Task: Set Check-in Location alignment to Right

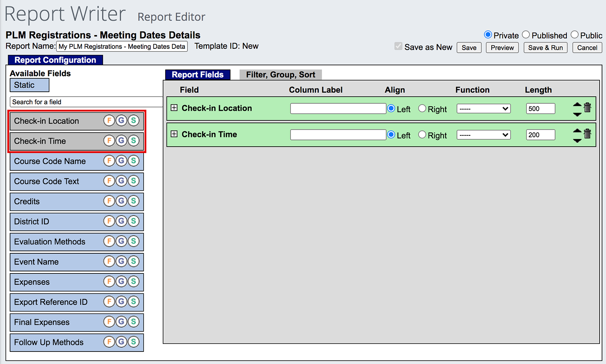Action: click(x=422, y=109)
